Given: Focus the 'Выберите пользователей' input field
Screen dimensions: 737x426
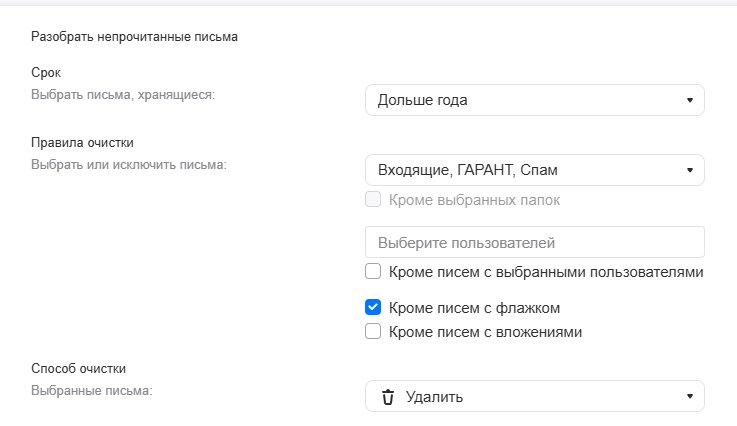Looking at the screenshot, I should (535, 242).
